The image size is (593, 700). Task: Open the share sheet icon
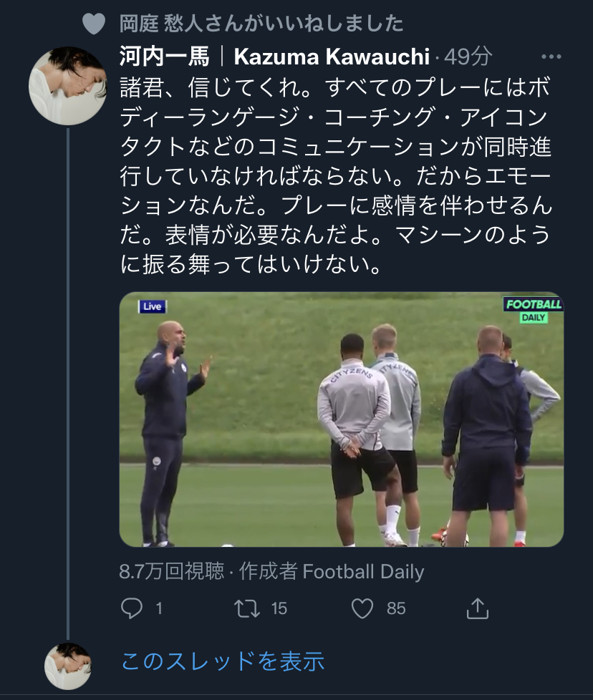(x=478, y=608)
